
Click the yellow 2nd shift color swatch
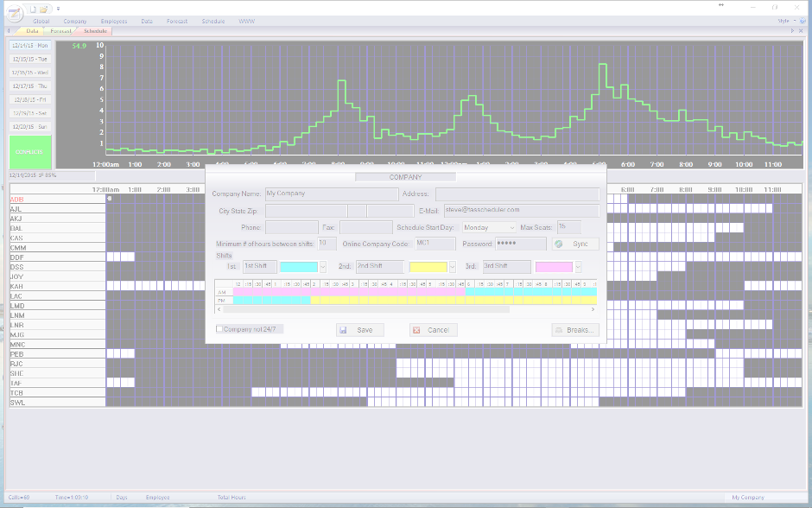coord(428,267)
